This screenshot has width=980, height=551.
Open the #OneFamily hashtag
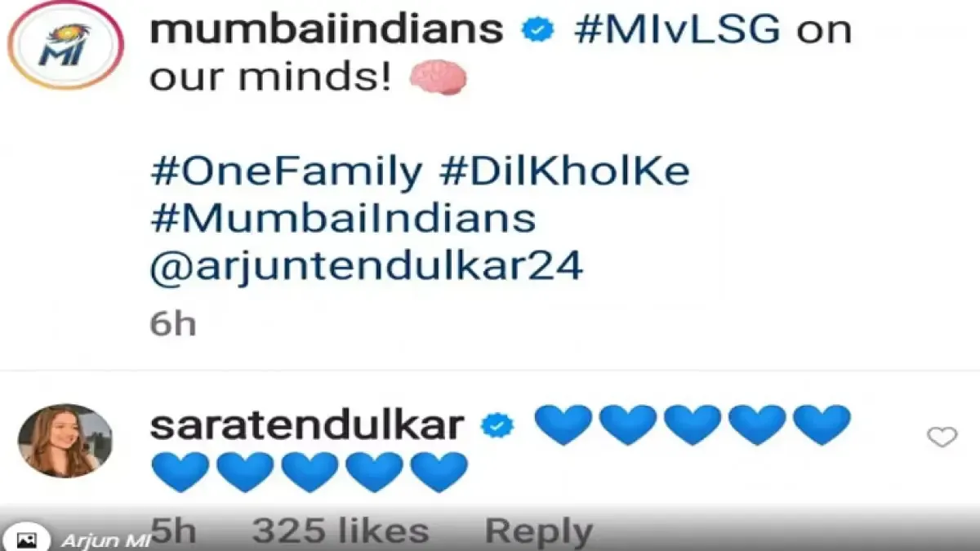(287, 173)
